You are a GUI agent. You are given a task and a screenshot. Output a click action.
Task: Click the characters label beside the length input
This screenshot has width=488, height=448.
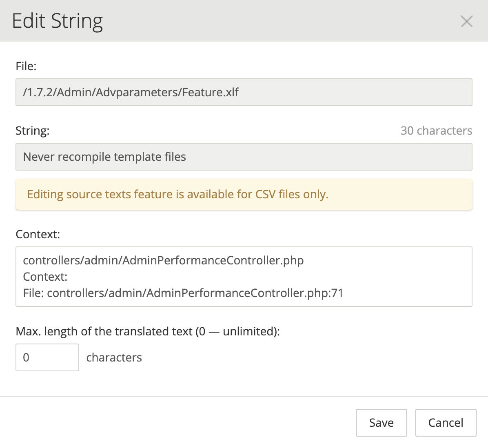[114, 357]
